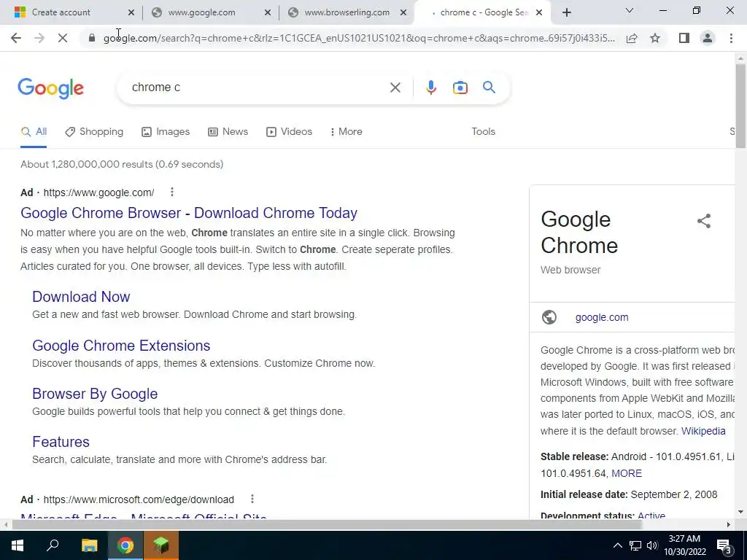Image resolution: width=747 pixels, height=560 pixels.
Task: Start voice search with the microphone
Action: tap(430, 87)
